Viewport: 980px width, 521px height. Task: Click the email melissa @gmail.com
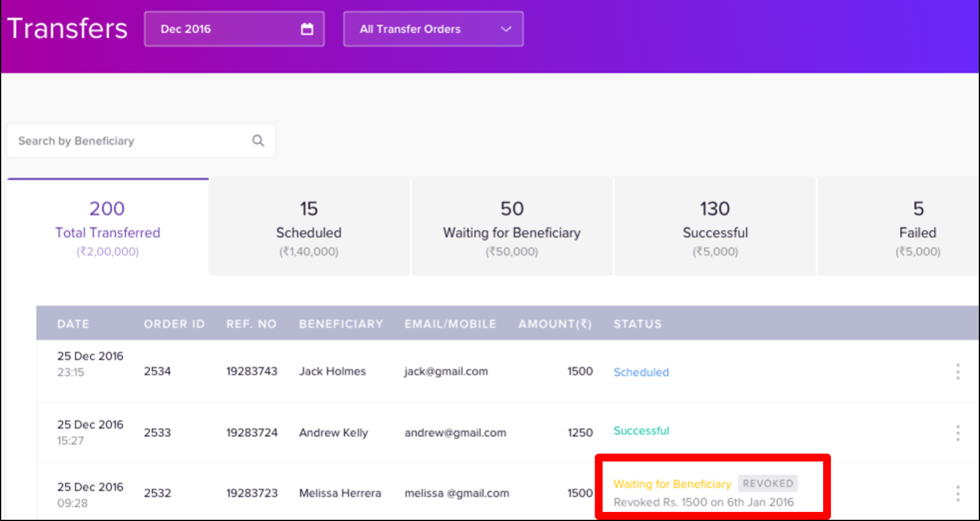(456, 493)
